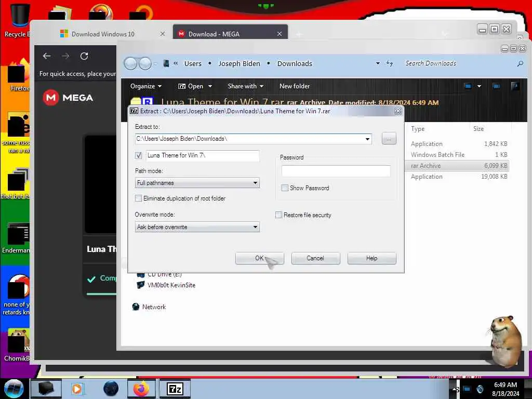Select the Application row of 1,842 KB
532x399 pixels.
point(457,144)
